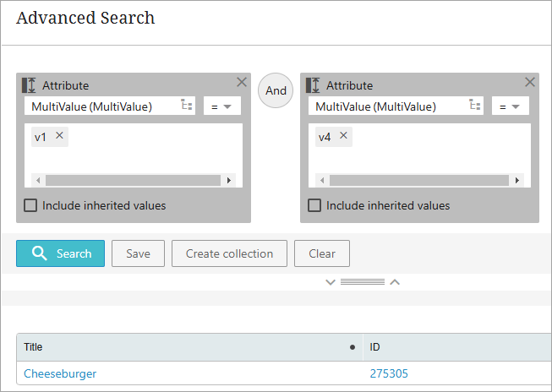
Task: Click the second Attribute panel drag-handle icon
Action: (313, 85)
